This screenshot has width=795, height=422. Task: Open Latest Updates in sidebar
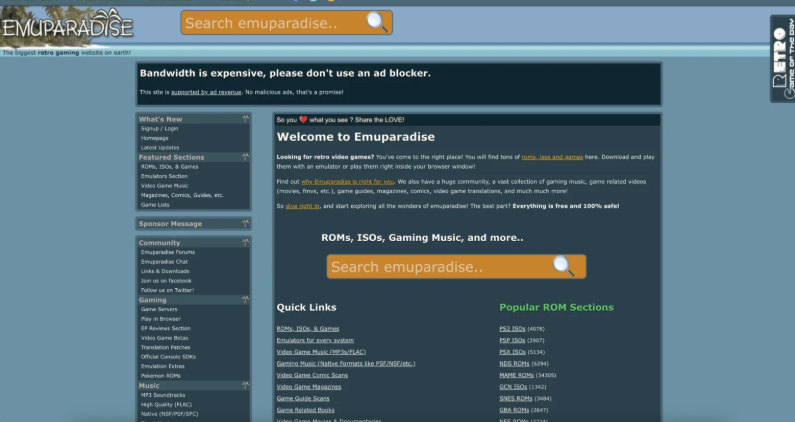click(x=160, y=148)
